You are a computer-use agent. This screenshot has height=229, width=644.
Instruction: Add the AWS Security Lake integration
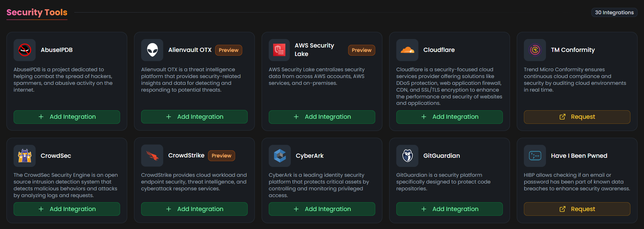click(x=322, y=117)
